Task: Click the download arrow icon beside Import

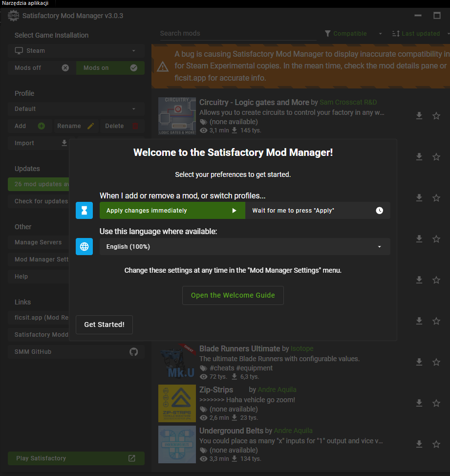Action: tap(64, 143)
